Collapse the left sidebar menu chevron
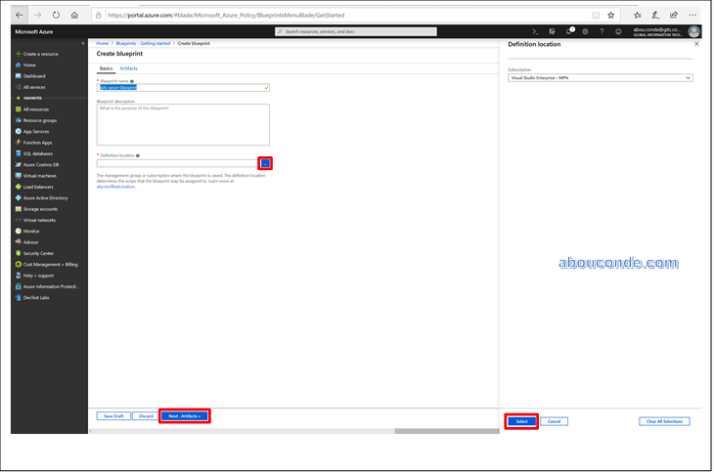Image resolution: width=714 pixels, height=472 pixels. pos(84,44)
